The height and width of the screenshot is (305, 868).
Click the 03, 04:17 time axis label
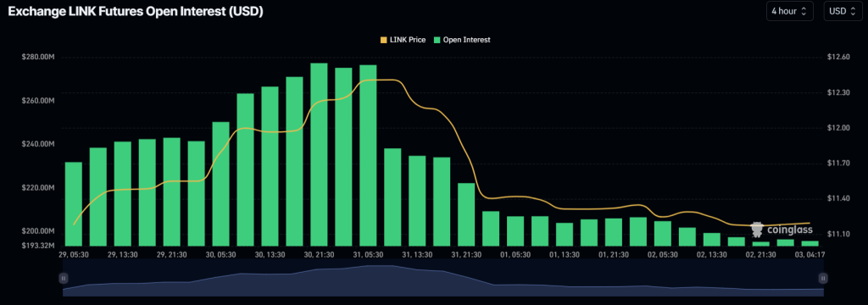click(x=810, y=254)
